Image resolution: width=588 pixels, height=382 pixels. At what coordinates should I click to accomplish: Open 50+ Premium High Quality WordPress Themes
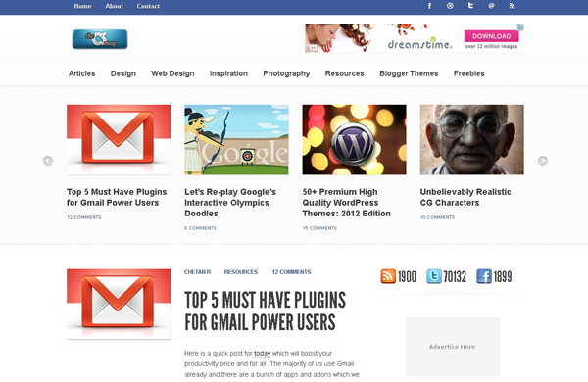pos(347,203)
